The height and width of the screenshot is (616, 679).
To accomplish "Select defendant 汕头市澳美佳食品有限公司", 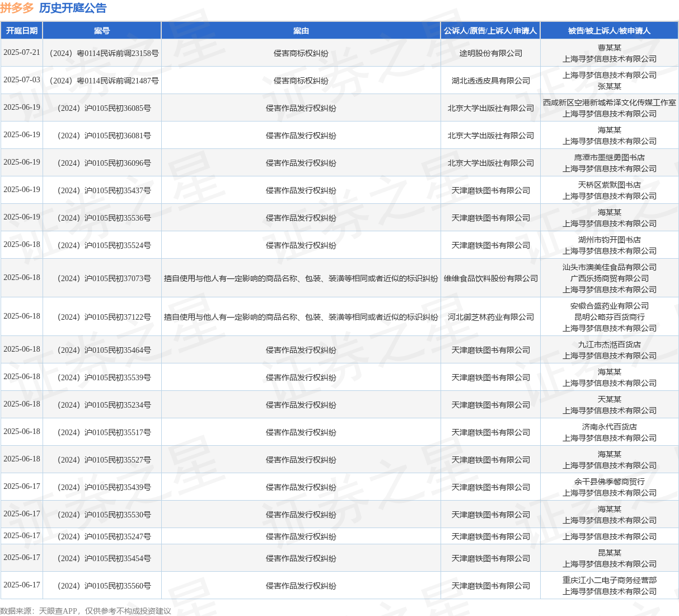I will point(610,268).
